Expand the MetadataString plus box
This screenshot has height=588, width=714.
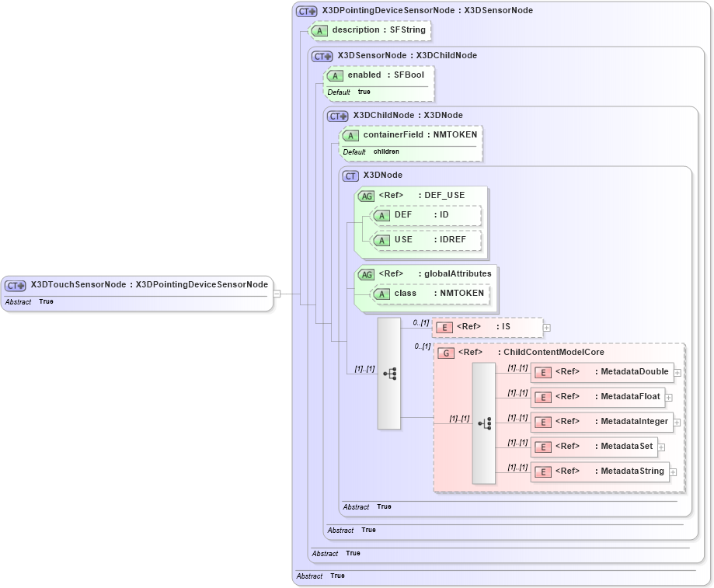pyautogui.click(x=673, y=472)
